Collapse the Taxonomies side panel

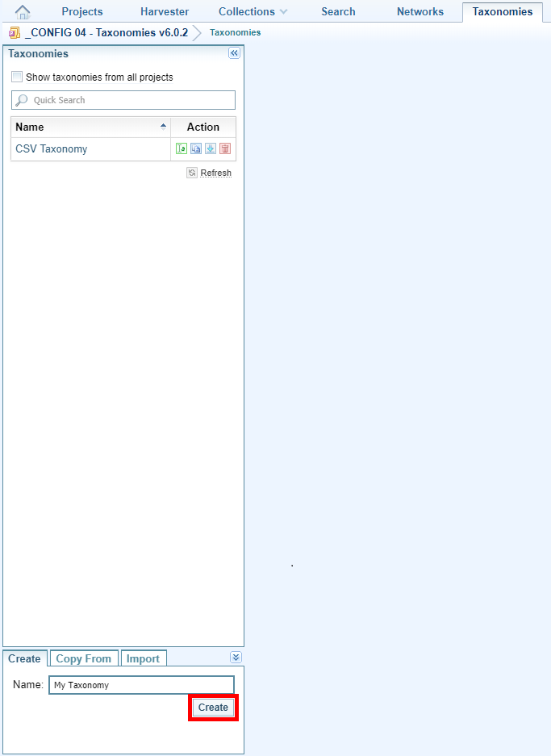click(x=235, y=53)
